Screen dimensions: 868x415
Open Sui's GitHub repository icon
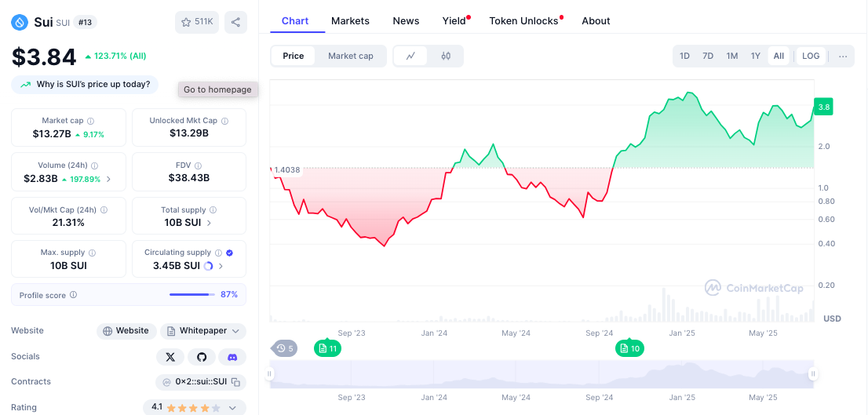point(202,357)
